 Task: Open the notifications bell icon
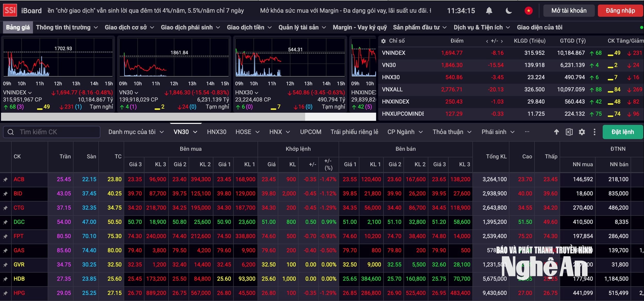489,11
